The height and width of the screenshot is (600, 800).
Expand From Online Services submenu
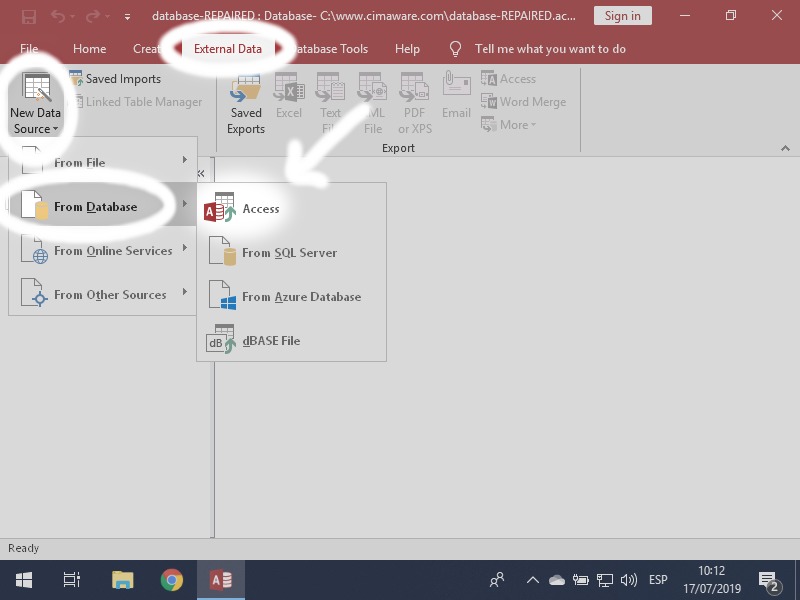(x=103, y=251)
